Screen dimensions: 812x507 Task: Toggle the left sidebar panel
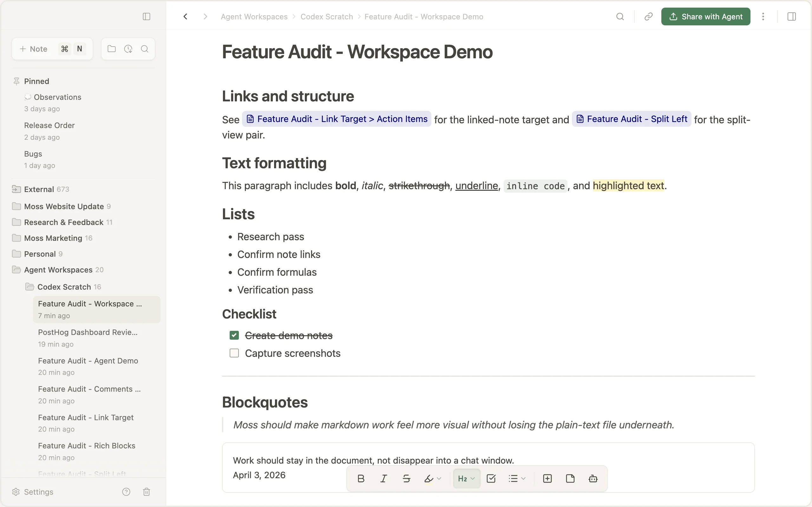[146, 16]
